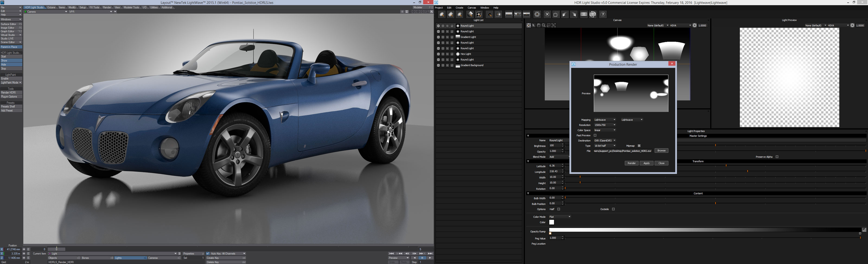Open help with question mark icon
Image resolution: width=868 pixels, height=264 pixels.
tap(603, 14)
